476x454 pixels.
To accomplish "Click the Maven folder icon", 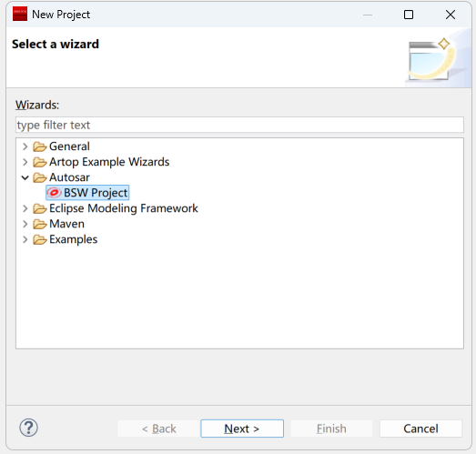I will click(40, 224).
